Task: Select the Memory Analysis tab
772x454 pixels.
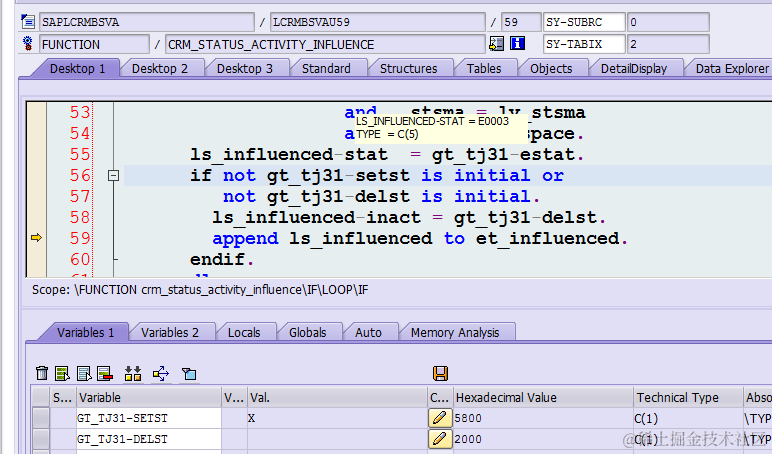Action: pos(455,332)
